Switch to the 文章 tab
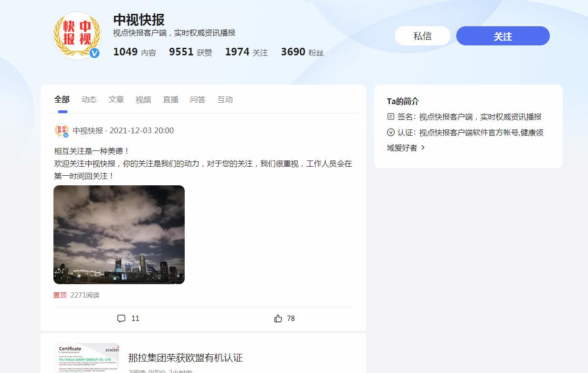The image size is (588, 373). tap(116, 99)
